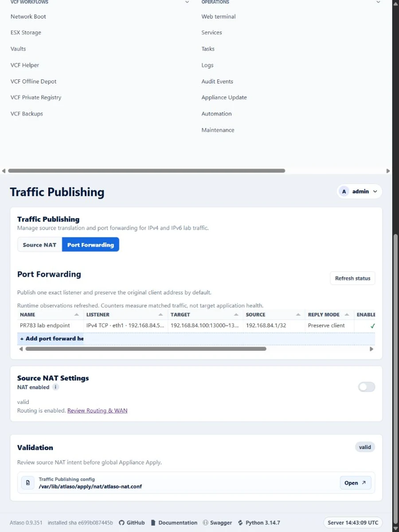Sort by SOURCE column arrow icon
This screenshot has width=399, height=532.
298,315
